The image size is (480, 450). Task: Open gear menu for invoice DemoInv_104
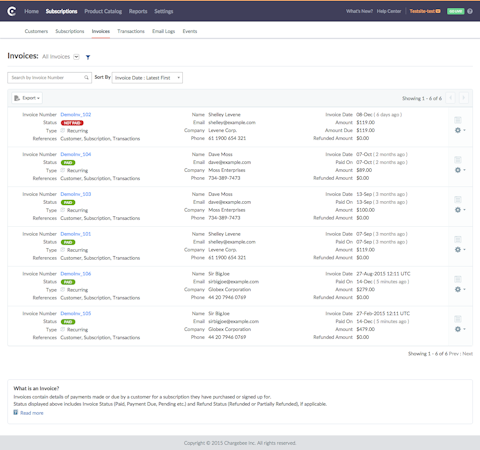click(460, 170)
